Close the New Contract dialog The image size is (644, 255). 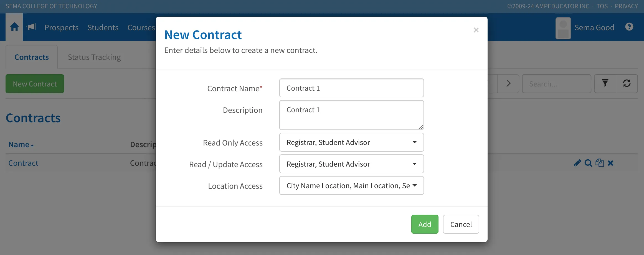476,30
